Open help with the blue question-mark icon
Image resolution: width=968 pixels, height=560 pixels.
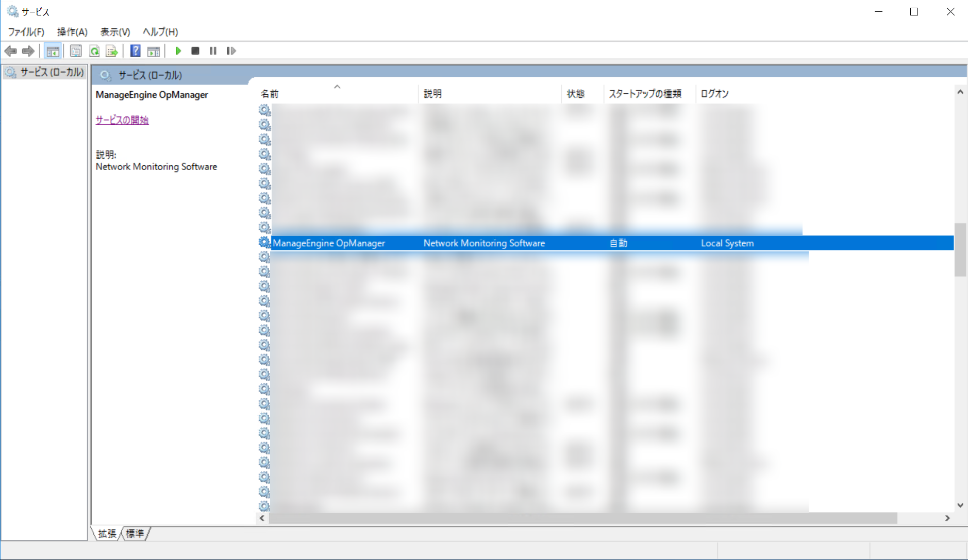tap(136, 51)
